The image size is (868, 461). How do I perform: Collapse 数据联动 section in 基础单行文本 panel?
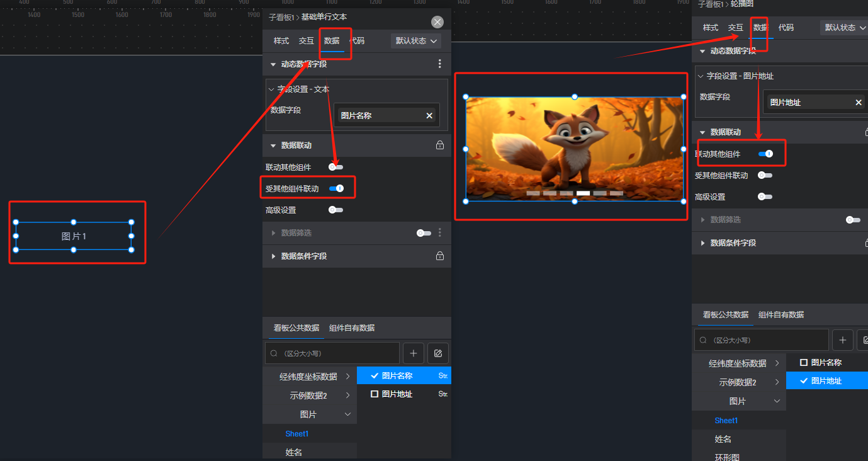tap(273, 145)
